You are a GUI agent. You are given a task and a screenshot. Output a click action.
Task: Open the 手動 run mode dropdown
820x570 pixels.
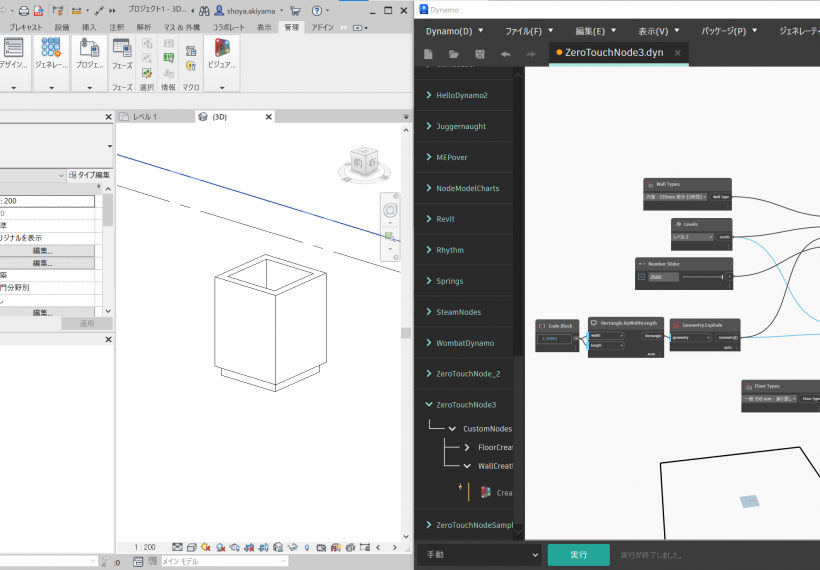point(476,555)
